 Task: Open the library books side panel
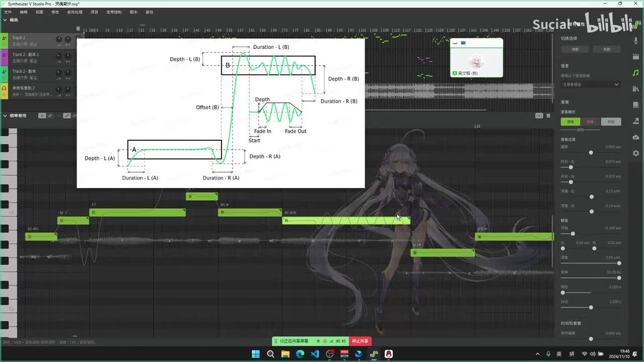point(636,89)
